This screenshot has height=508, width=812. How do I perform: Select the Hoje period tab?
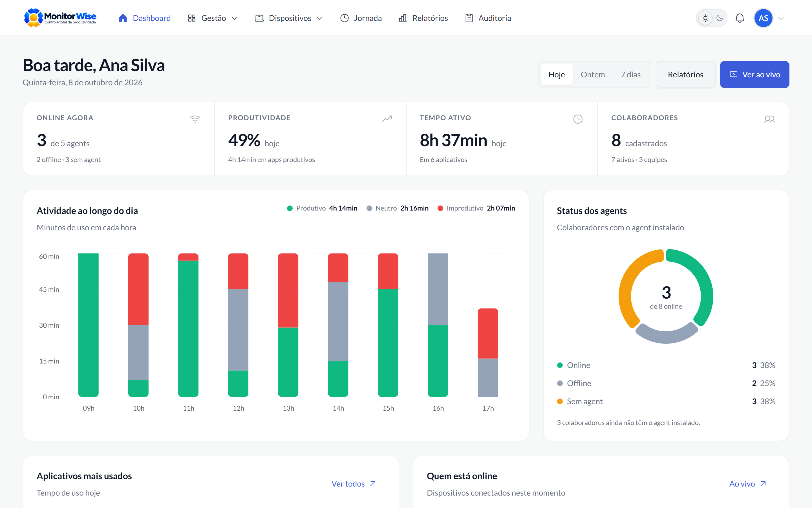556,75
